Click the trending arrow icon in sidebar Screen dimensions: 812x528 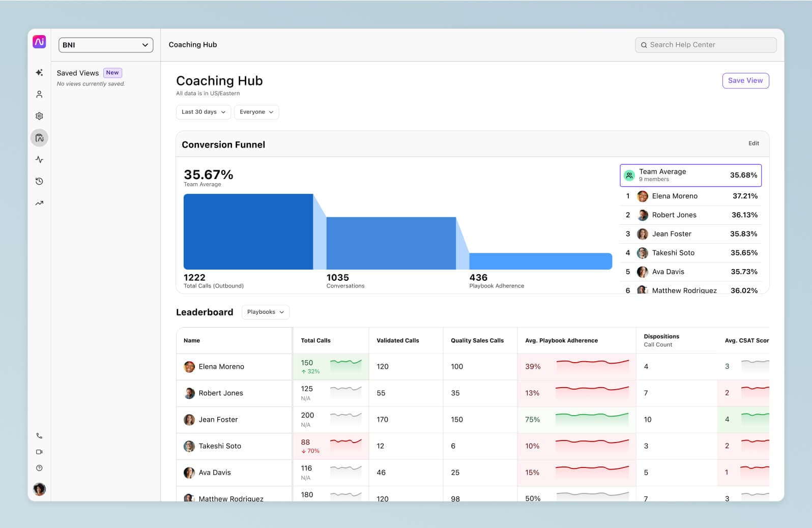tap(39, 203)
